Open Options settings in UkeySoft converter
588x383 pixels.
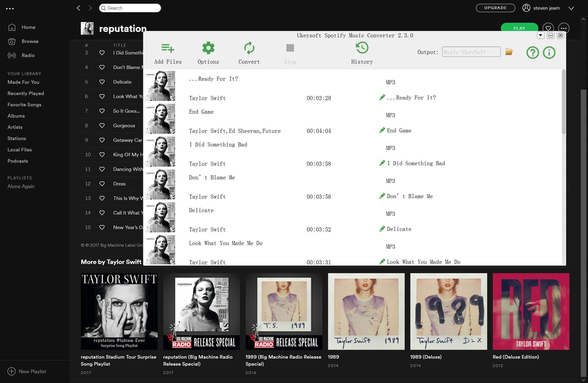tap(208, 51)
